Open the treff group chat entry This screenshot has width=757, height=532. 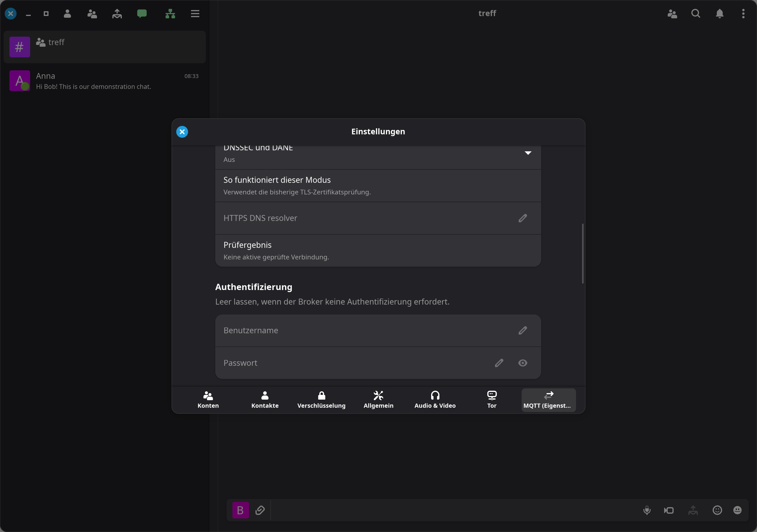[x=104, y=47]
